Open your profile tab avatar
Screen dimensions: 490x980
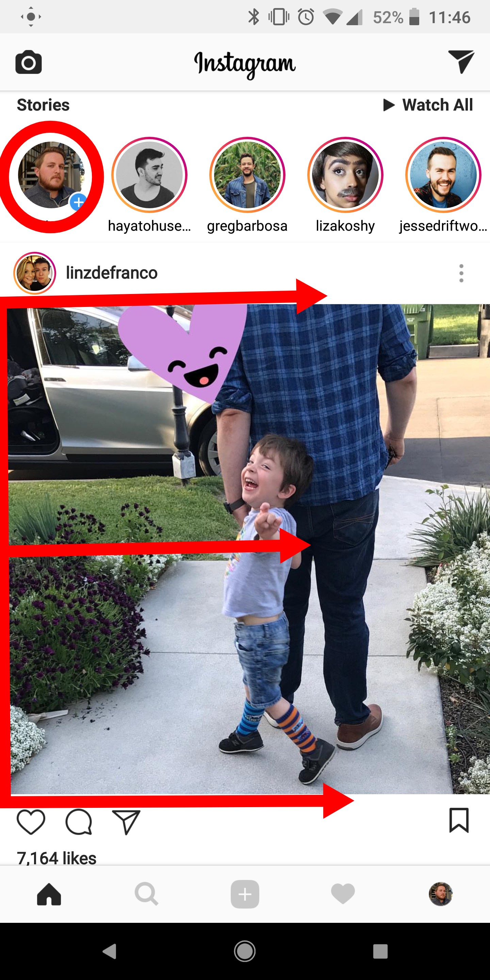tap(441, 894)
